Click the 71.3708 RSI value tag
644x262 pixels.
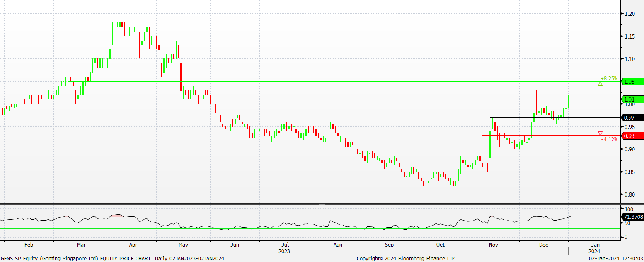[x=632, y=217]
